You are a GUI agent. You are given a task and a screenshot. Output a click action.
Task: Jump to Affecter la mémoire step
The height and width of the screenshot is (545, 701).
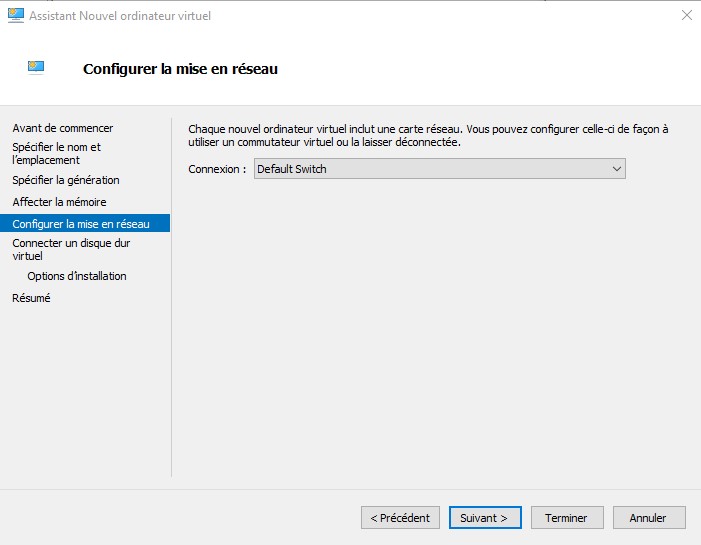coord(59,202)
